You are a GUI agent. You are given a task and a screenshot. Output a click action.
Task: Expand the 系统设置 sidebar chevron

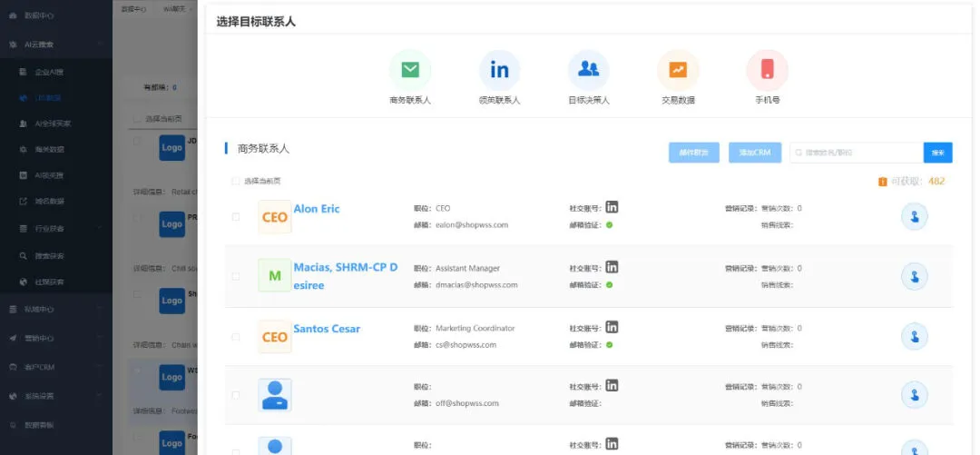(x=100, y=396)
